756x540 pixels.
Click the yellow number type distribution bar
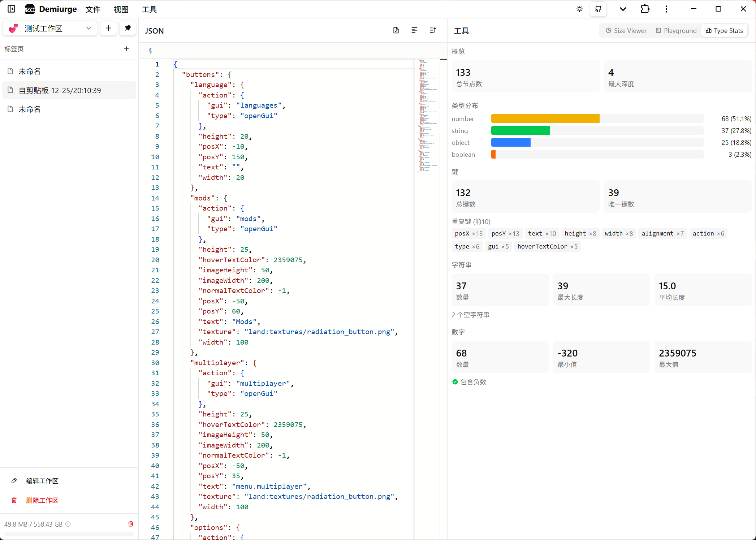pos(545,118)
